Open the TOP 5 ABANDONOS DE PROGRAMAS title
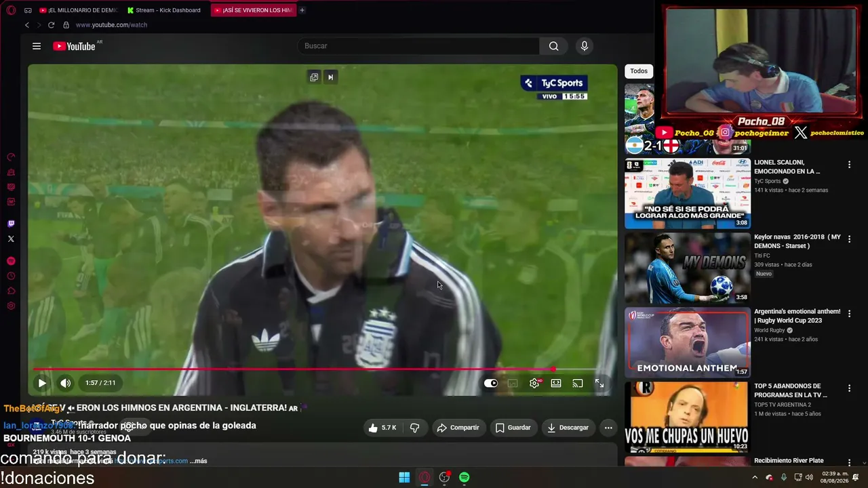The image size is (868, 488). [x=791, y=390]
